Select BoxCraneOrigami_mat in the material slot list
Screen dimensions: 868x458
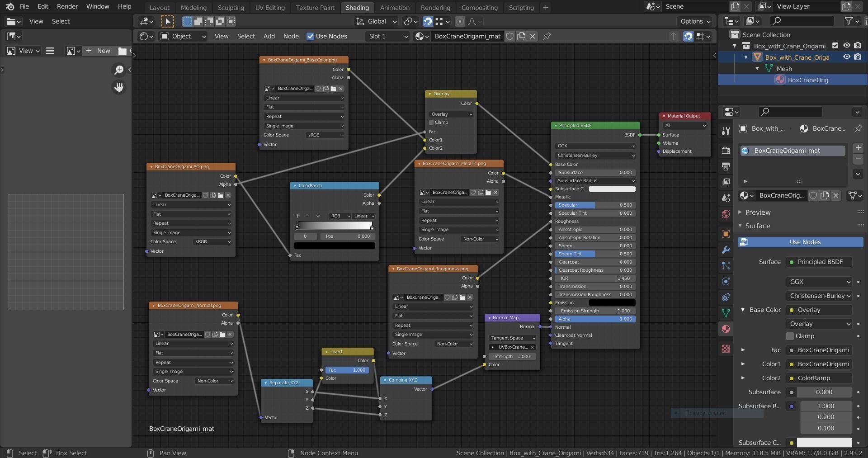coord(793,151)
